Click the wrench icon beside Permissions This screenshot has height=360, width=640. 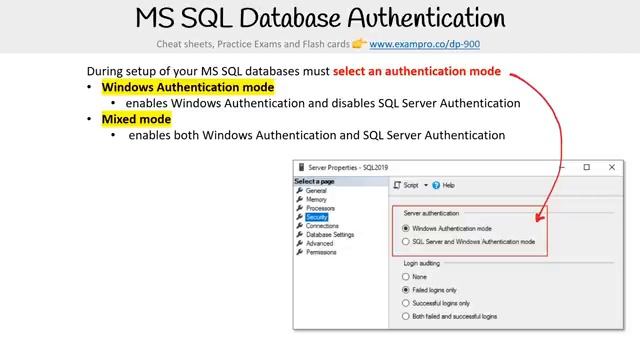click(x=300, y=252)
